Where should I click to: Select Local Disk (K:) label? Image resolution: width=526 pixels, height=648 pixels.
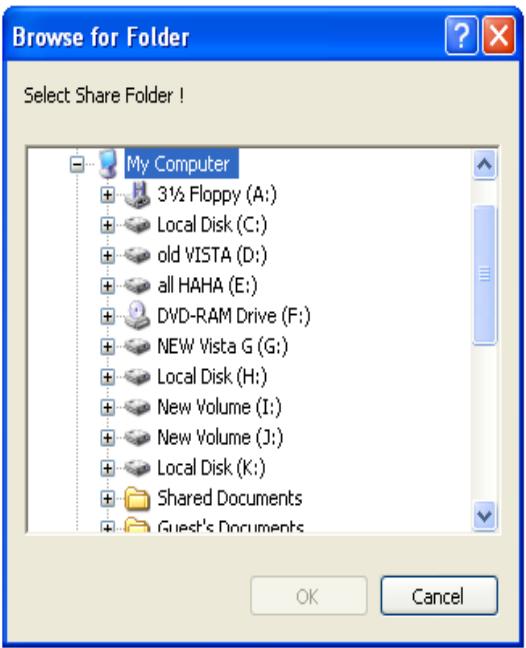point(211,467)
